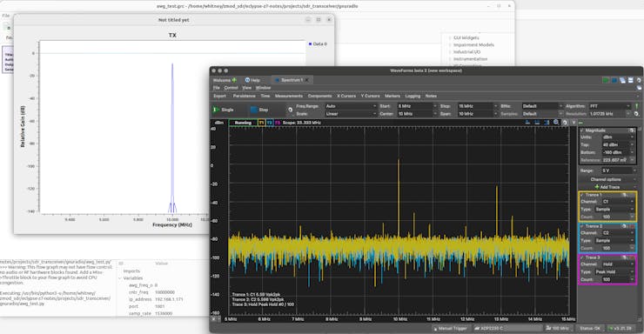Screen dimensions: 644x334
Task: Click the T1 trace indicator in plot header
Action: (261, 123)
